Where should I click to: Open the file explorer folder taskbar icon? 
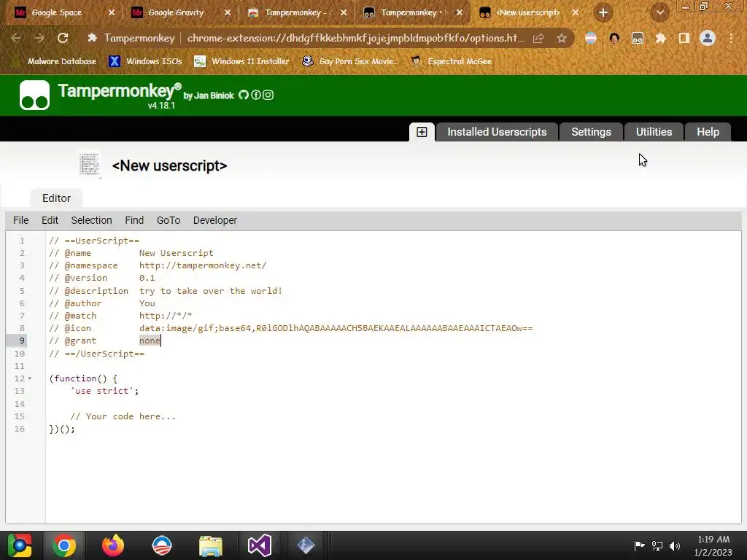click(211, 545)
